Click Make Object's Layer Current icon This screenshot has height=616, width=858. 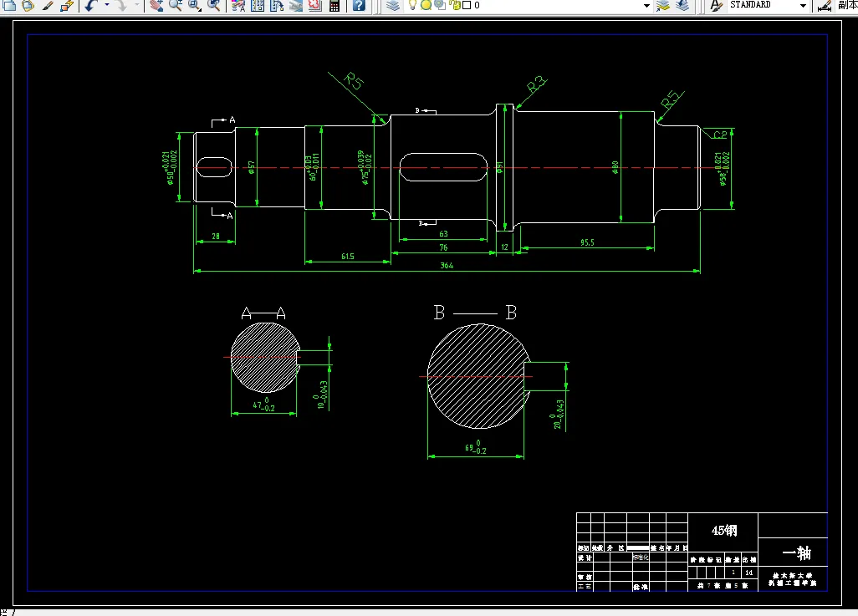[662, 6]
